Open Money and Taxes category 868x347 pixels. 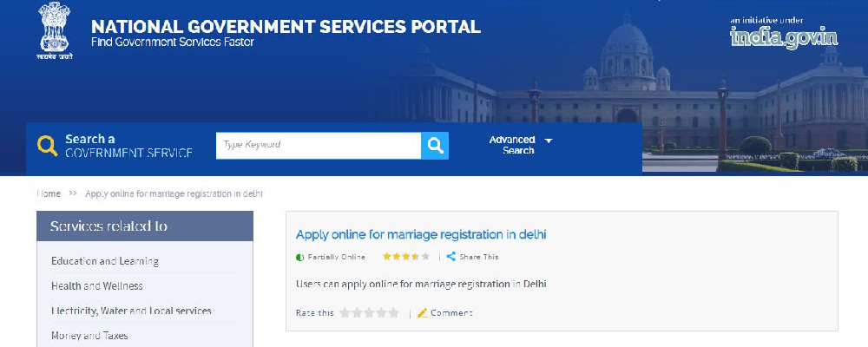pos(89,335)
